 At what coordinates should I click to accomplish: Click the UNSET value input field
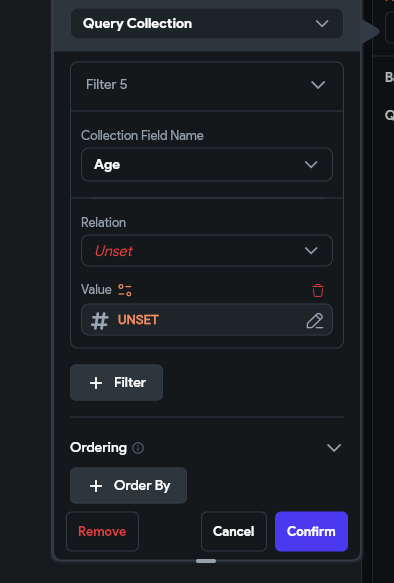point(207,320)
